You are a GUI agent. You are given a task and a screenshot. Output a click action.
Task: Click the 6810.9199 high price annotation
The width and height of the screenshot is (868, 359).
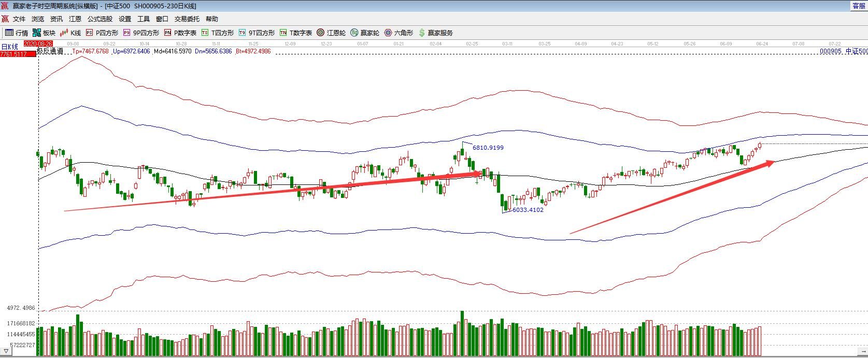[488, 148]
